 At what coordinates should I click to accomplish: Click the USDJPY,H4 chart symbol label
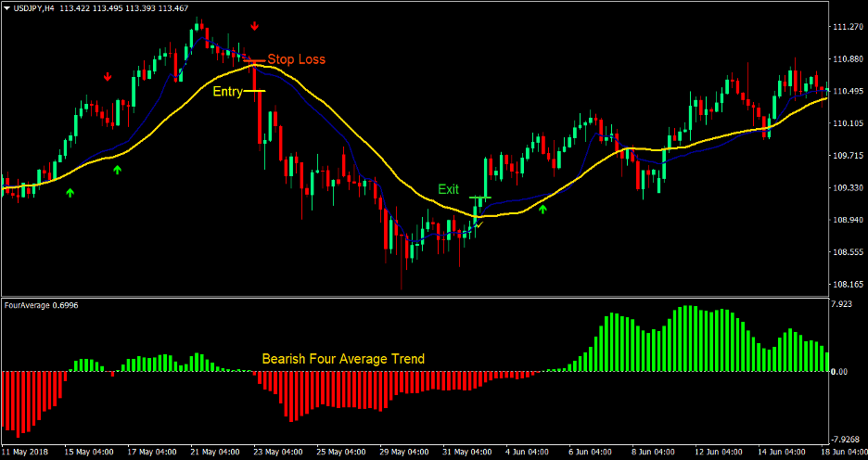32,8
